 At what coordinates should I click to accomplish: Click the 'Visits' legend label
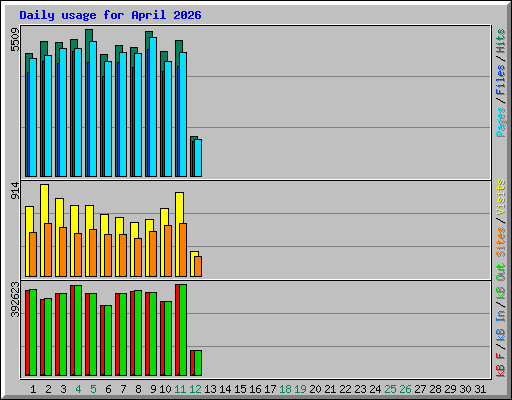[501, 198]
